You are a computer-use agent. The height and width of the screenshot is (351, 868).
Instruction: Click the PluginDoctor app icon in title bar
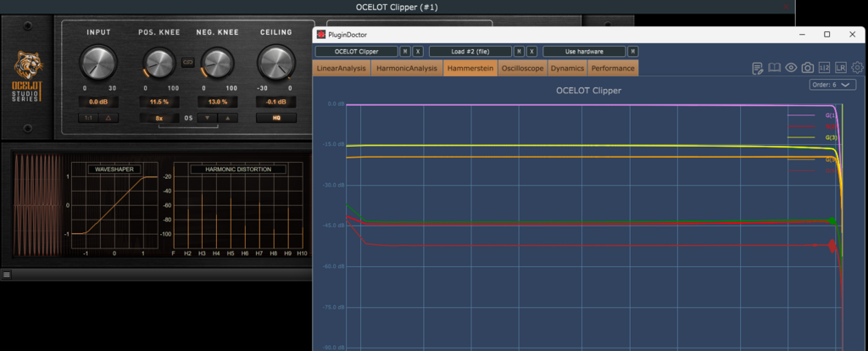point(321,34)
